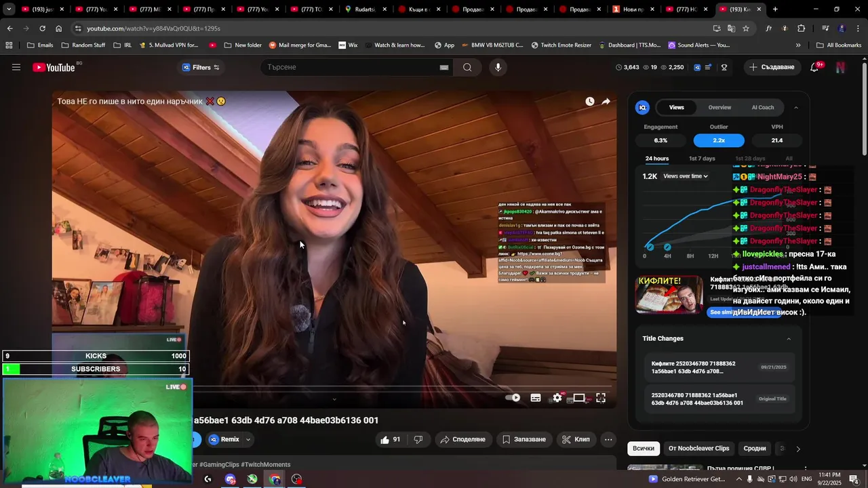Screen dimensions: 868x488
Task: Open more actions (three dots) under the video
Action: click(608, 439)
